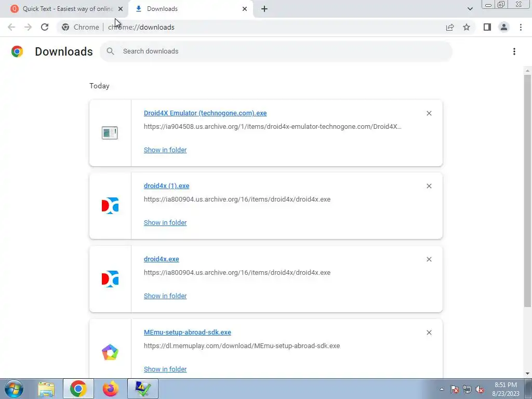The width and height of the screenshot is (532, 399).
Task: Open the taskbar clock and date
Action: click(x=506, y=389)
